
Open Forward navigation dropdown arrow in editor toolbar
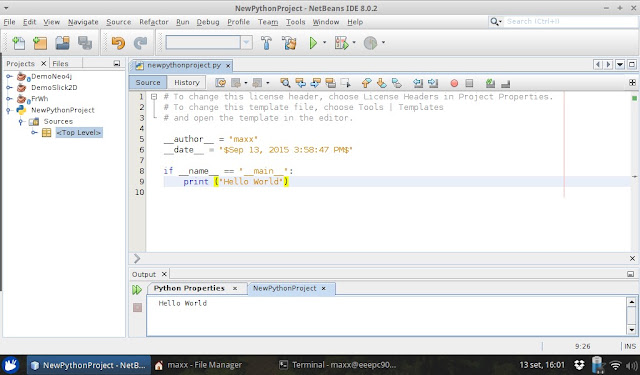268,83
